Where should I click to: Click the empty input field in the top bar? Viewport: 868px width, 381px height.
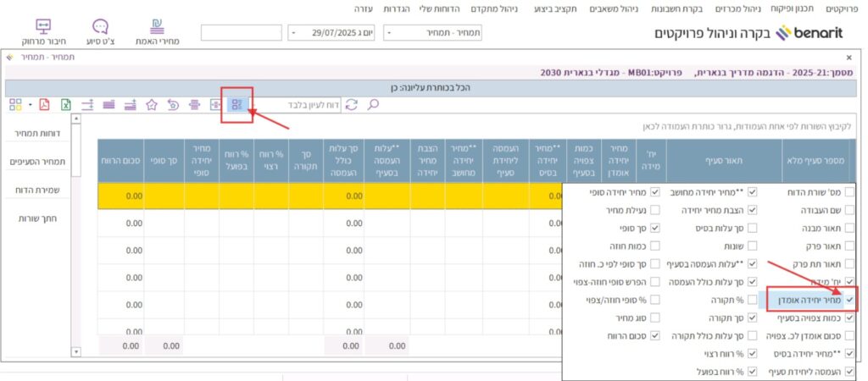coord(241,33)
